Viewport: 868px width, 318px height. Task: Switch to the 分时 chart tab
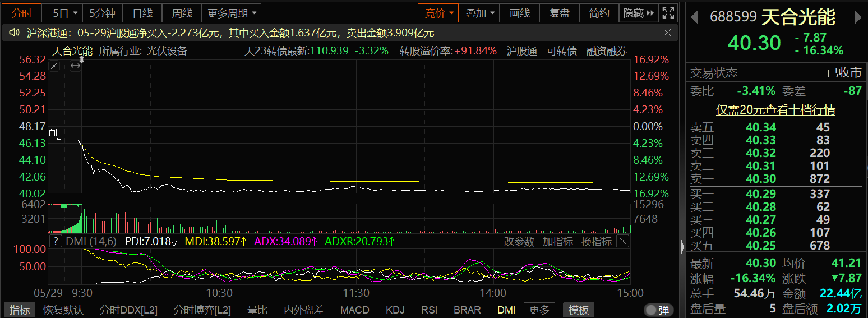click(x=22, y=13)
